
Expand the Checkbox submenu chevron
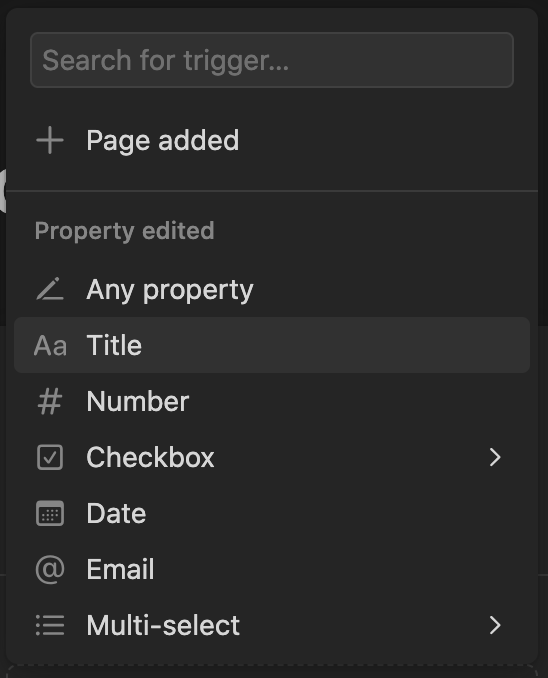tap(495, 457)
